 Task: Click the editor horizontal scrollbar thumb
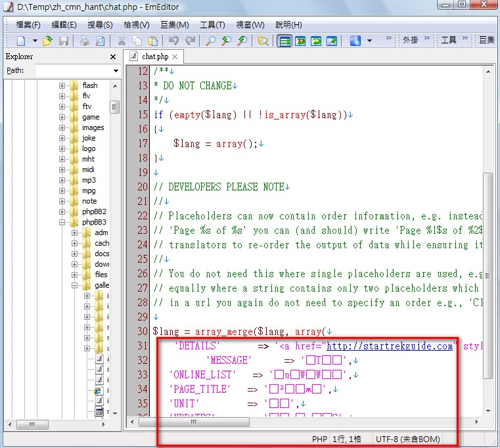pos(194,422)
